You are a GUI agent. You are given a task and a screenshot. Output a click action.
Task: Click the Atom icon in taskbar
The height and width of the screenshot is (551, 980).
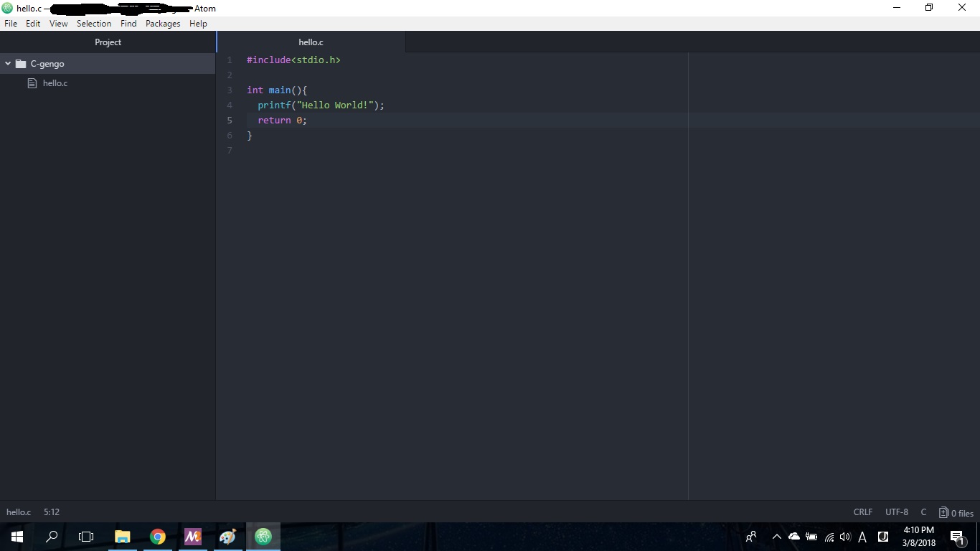tap(263, 537)
